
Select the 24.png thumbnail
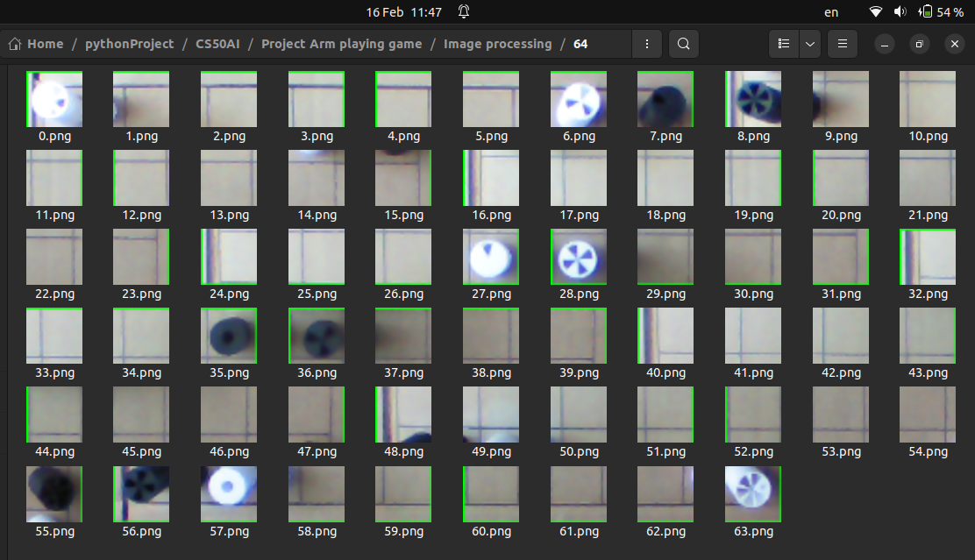click(229, 257)
